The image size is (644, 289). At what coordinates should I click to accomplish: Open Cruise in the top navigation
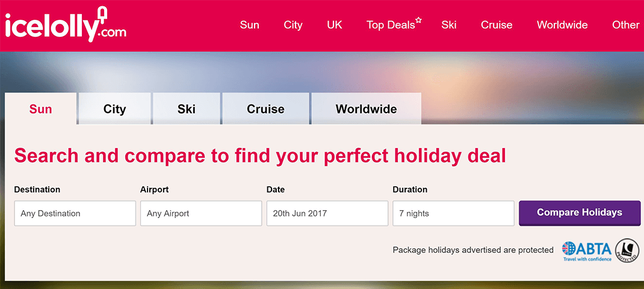(x=497, y=25)
